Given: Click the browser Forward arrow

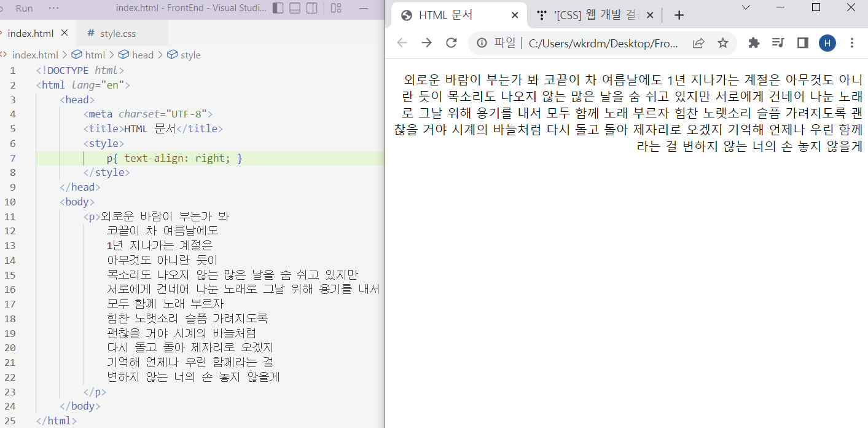Looking at the screenshot, I should tap(426, 42).
